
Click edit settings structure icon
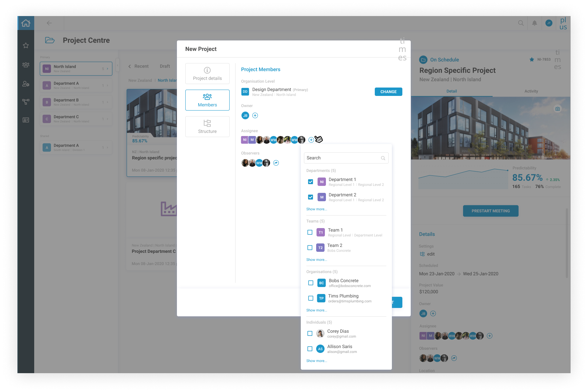422,254
